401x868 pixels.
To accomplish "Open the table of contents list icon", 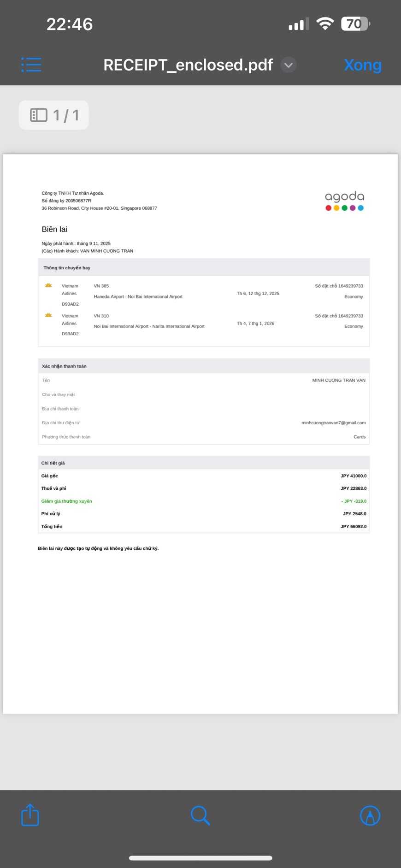I will [31, 65].
